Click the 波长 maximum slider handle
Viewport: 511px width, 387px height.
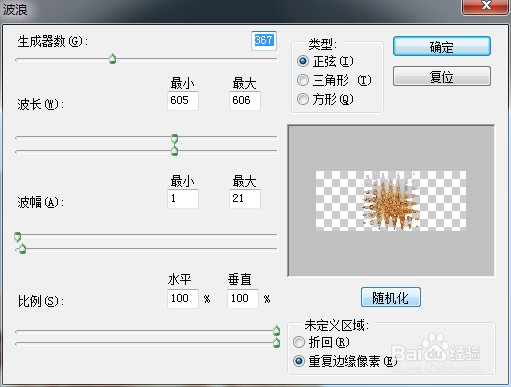click(174, 151)
